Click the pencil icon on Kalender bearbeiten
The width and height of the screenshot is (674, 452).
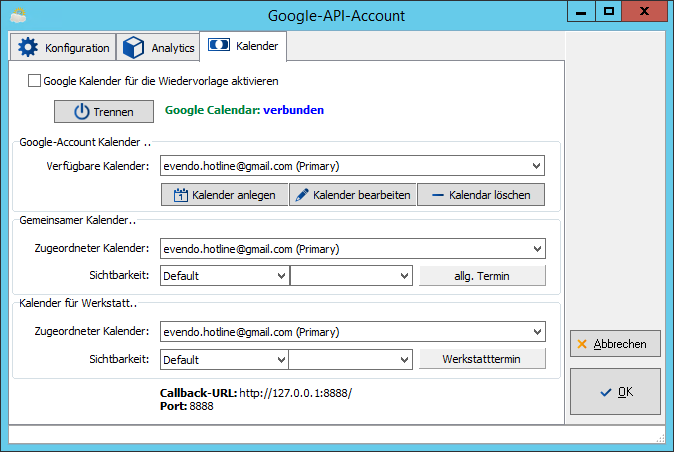pyautogui.click(x=302, y=195)
